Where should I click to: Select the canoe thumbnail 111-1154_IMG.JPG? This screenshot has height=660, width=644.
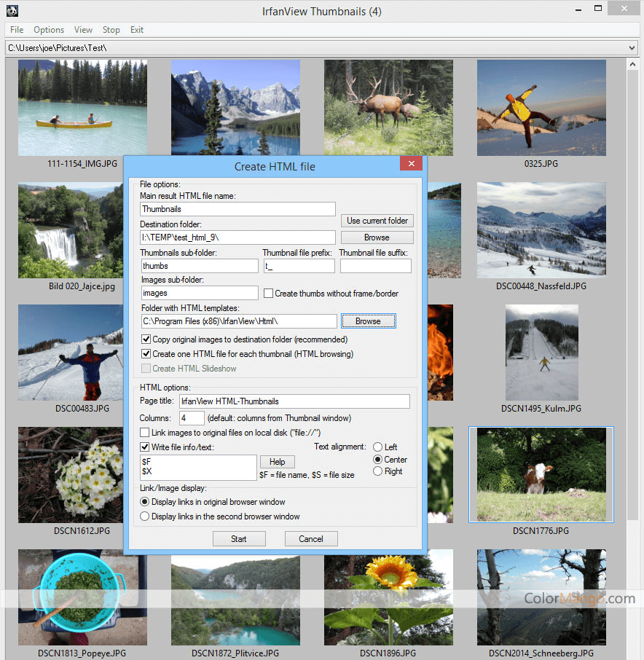point(82,107)
